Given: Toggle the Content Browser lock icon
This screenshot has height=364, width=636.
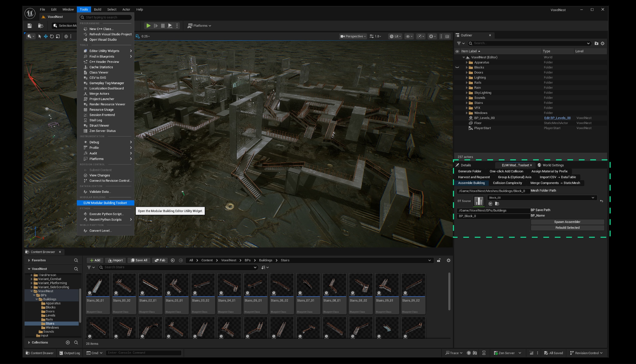Looking at the screenshot, I should (x=439, y=260).
